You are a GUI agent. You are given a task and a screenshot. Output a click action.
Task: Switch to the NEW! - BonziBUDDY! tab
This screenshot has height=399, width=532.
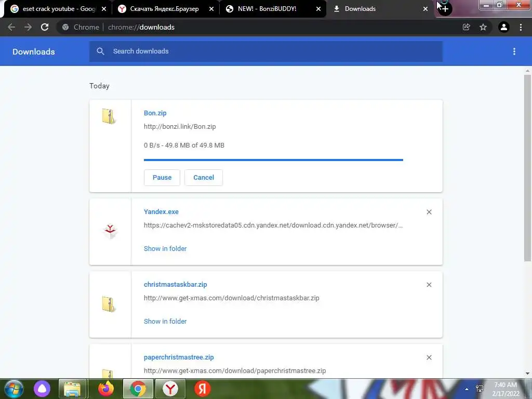(267, 9)
